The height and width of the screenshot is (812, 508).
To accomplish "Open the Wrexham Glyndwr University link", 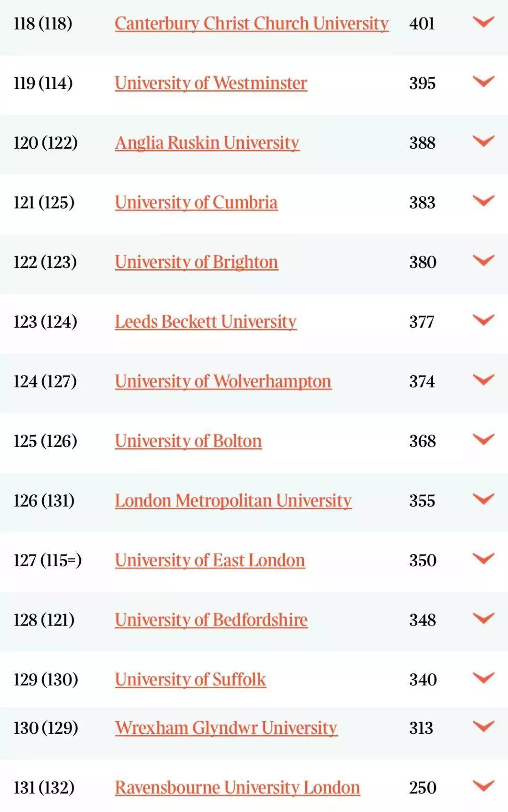I will coord(226,728).
